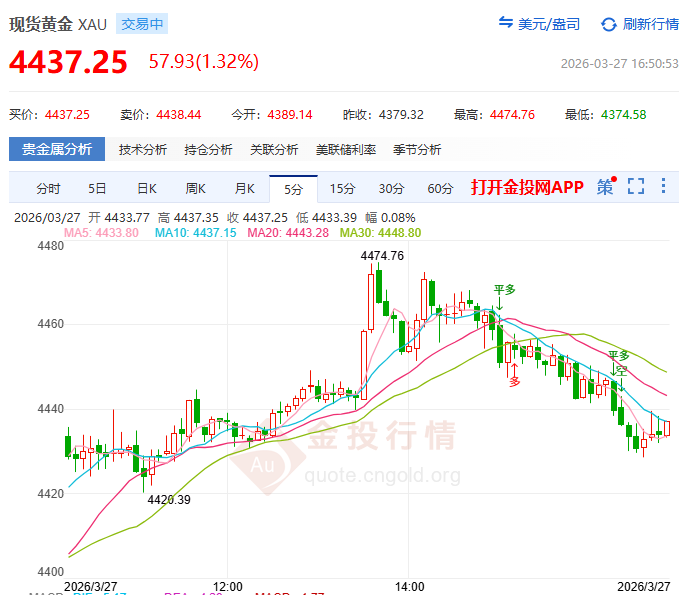
Task: Select the 60分 candlestick interval
Action: tap(440, 189)
